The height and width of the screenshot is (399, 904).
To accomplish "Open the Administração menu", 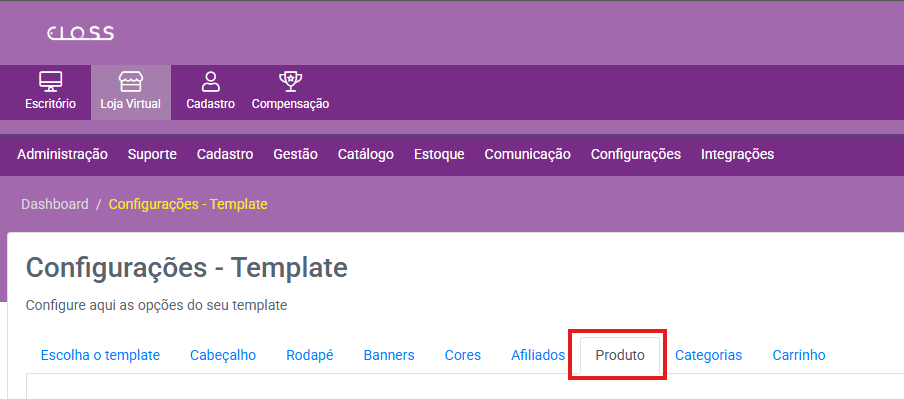I will click(62, 155).
